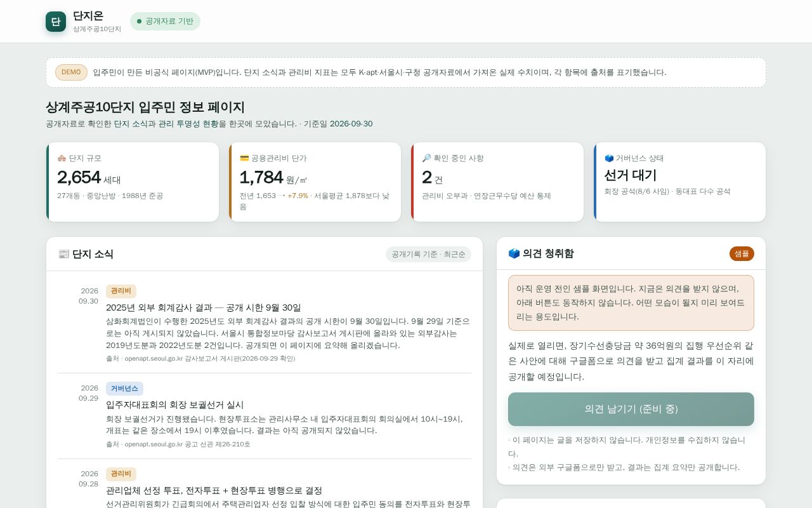The width and height of the screenshot is (812, 508).
Task: Click the 공고 신관 제26-210호 source line
Action: coord(178,444)
